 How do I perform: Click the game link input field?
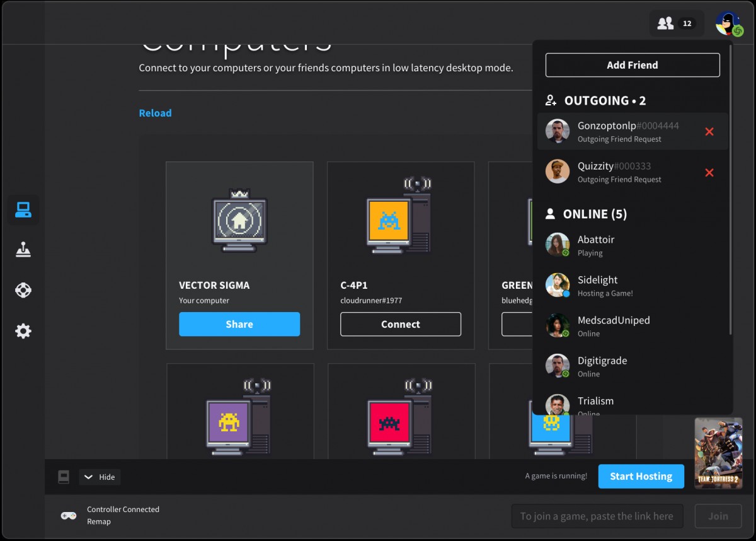coord(597,516)
